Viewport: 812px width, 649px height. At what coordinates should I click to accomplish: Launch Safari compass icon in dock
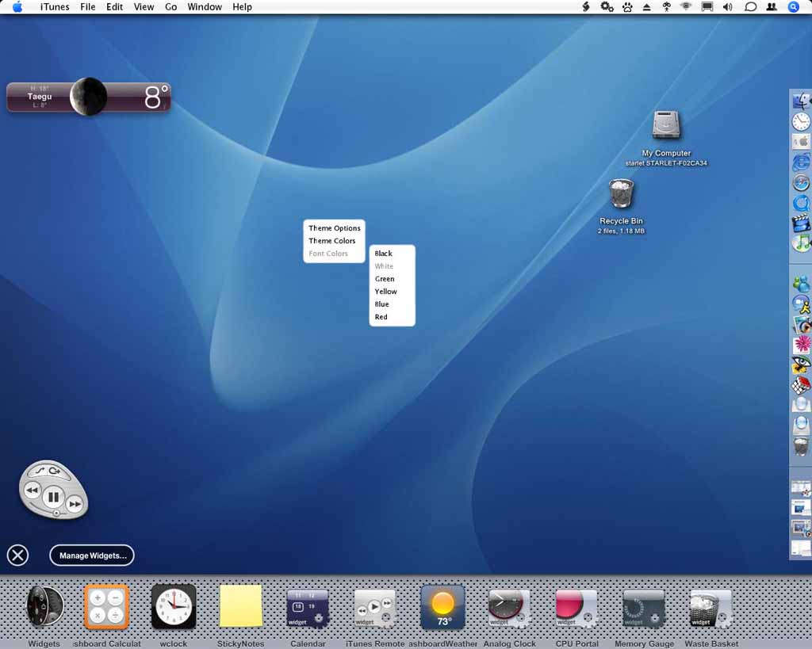[801, 183]
